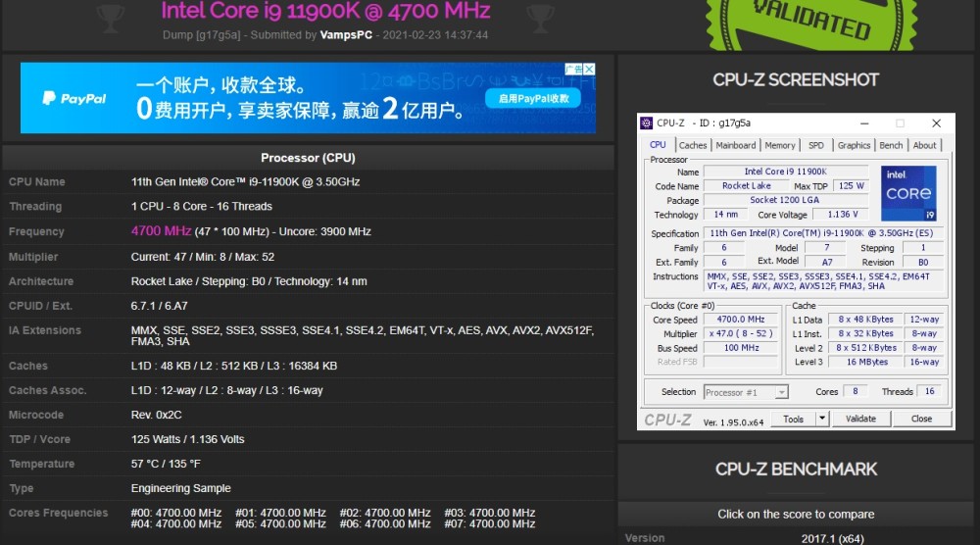980x545 pixels.
Task: Expand the Processor #1 selection combo box
Action: point(746,392)
